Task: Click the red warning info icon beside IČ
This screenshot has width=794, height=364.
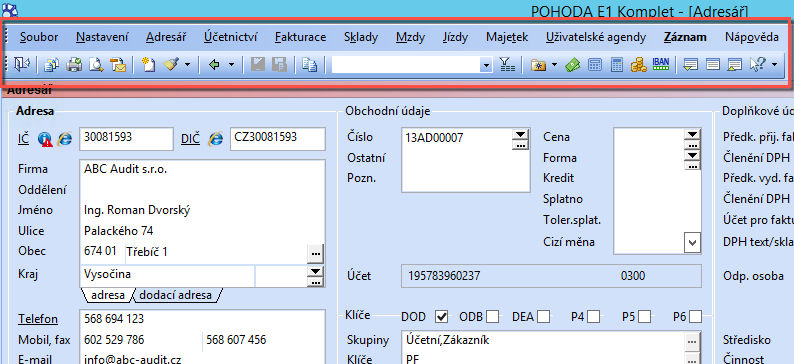Action: click(45, 139)
